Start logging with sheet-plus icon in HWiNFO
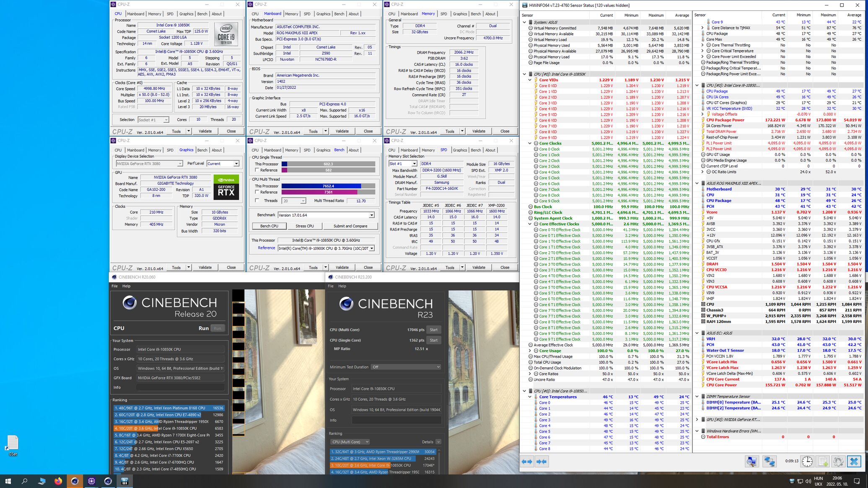 tap(823, 461)
